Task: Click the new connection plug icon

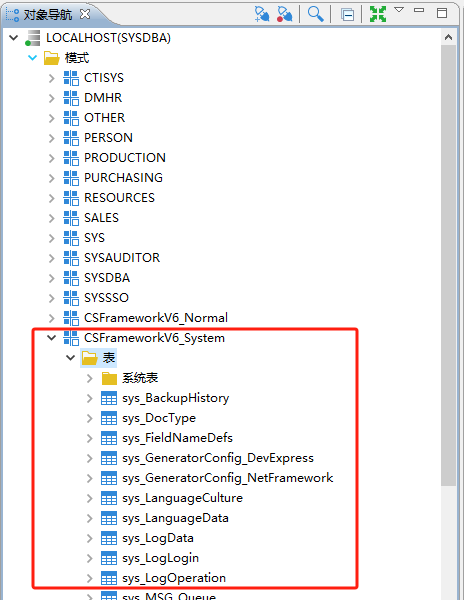Action: coord(262,14)
